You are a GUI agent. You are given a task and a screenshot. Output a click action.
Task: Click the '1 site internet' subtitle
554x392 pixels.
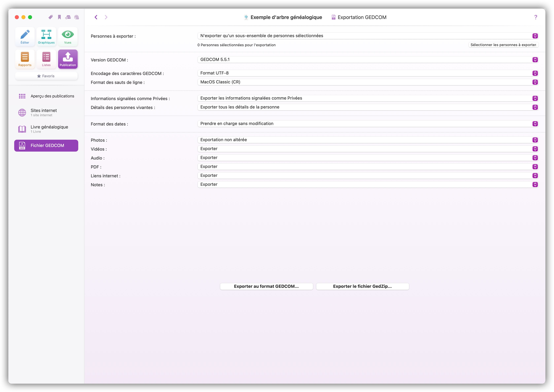tap(41, 115)
